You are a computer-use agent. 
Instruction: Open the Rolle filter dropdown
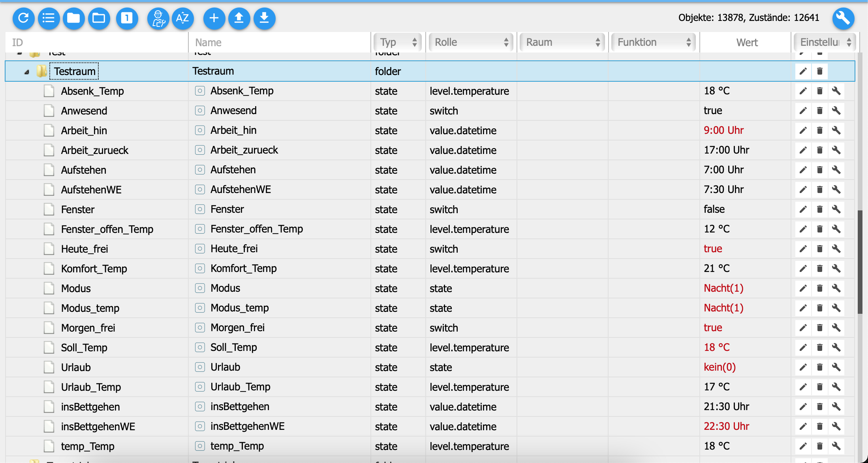click(471, 42)
